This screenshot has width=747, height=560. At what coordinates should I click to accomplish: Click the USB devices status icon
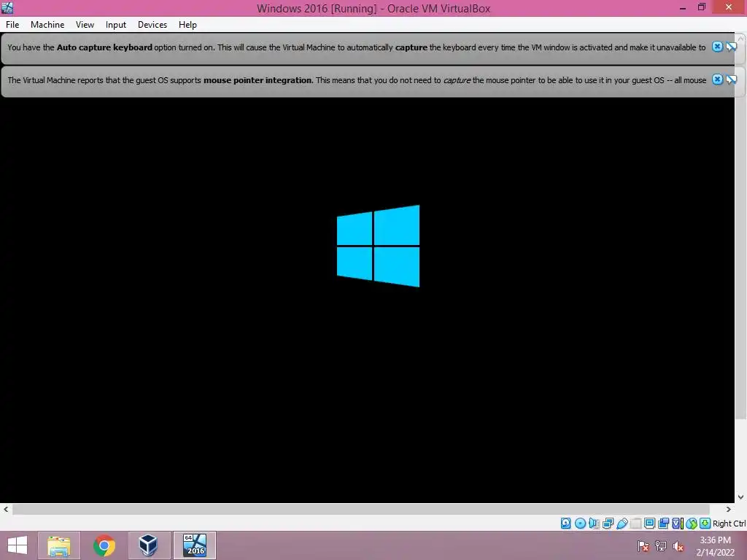pos(622,524)
